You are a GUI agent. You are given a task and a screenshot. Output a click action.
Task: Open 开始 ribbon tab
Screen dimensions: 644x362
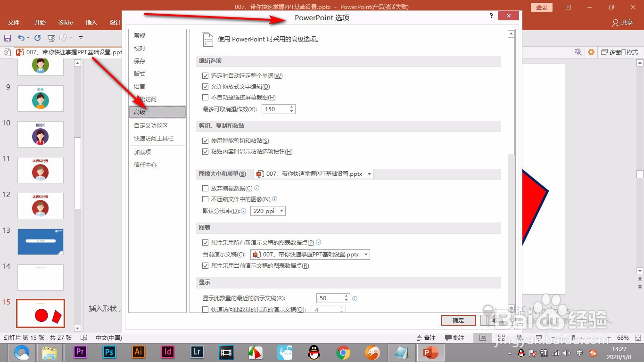click(x=40, y=22)
